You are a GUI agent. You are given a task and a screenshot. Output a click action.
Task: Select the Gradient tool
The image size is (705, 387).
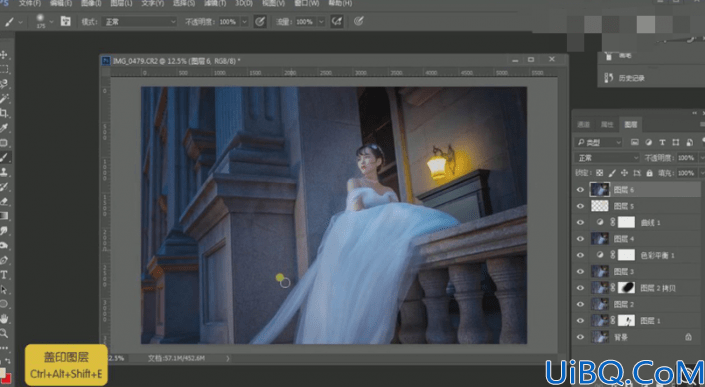(x=4, y=216)
